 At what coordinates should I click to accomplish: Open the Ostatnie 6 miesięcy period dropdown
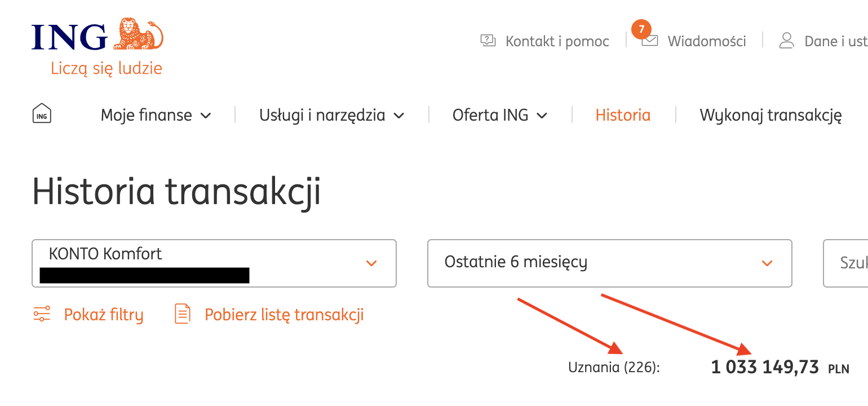tap(610, 263)
